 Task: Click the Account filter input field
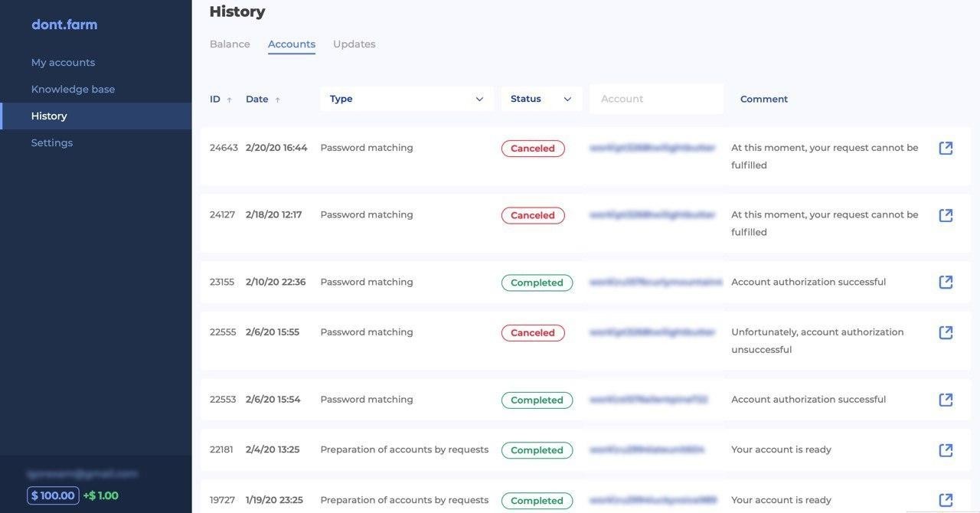656,99
